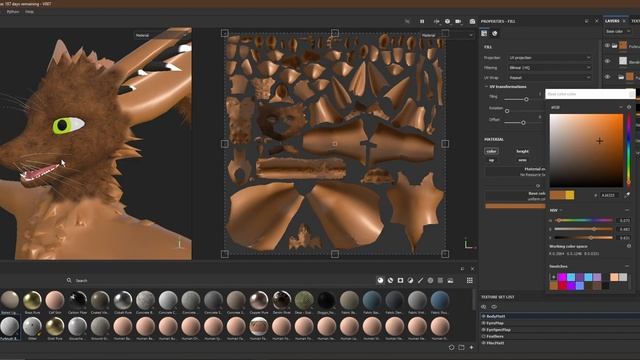
Task: Hide the folder layer via eye icon
Action: [x=607, y=46]
